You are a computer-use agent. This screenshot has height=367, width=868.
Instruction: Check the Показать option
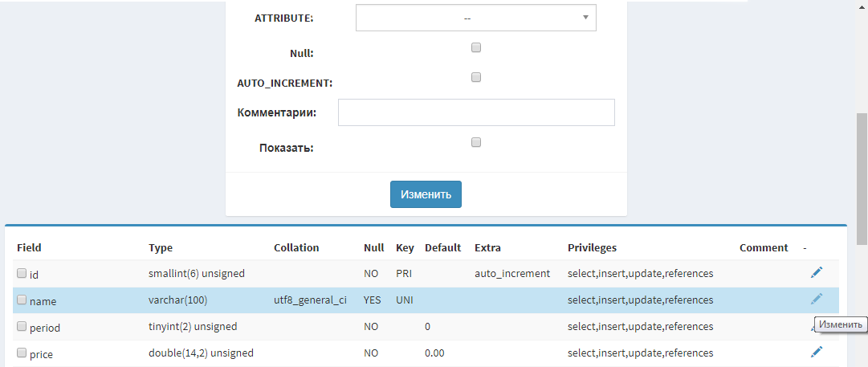[476, 143]
